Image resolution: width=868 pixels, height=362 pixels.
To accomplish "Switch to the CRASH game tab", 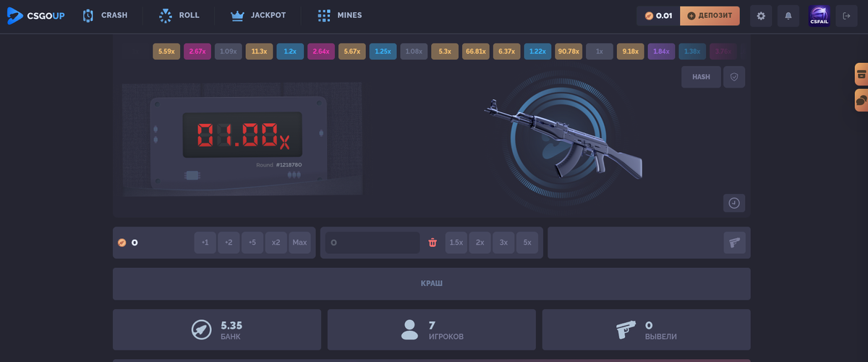I will tap(105, 15).
